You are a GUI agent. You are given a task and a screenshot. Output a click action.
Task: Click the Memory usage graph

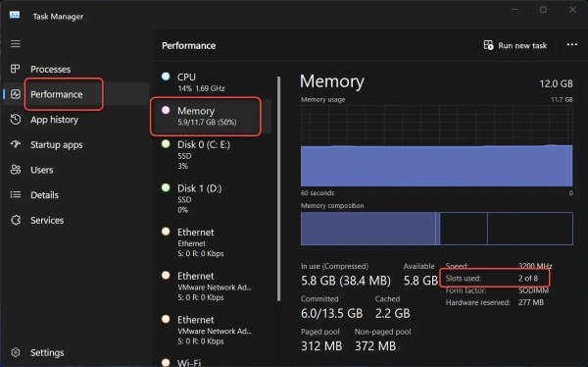pyautogui.click(x=436, y=146)
